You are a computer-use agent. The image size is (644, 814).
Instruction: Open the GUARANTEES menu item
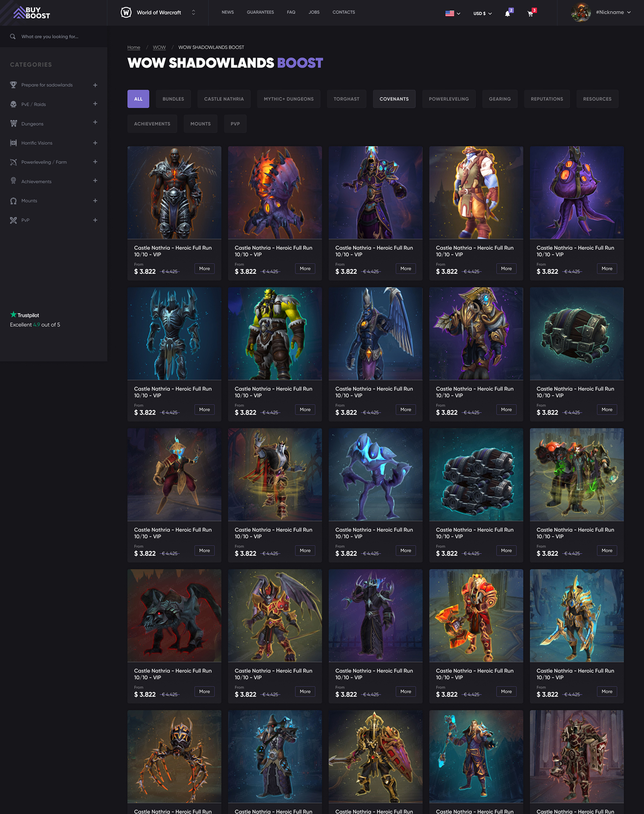[260, 12]
